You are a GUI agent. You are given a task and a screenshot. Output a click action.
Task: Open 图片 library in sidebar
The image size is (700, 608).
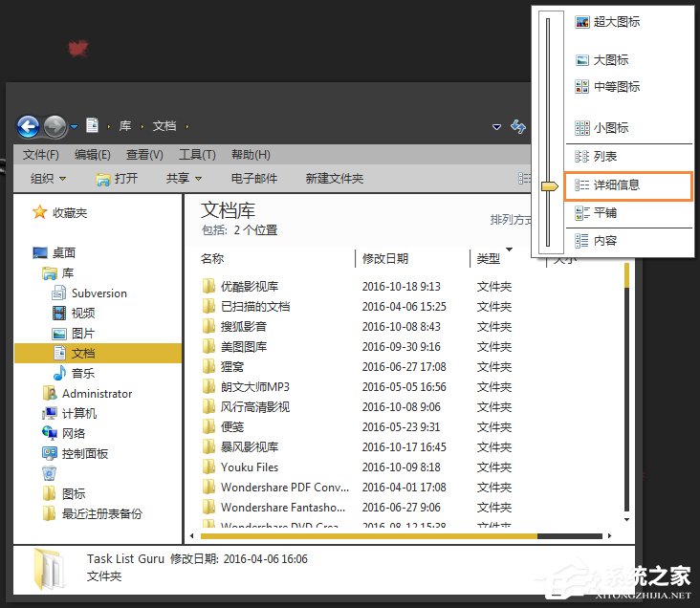pyautogui.click(x=74, y=333)
